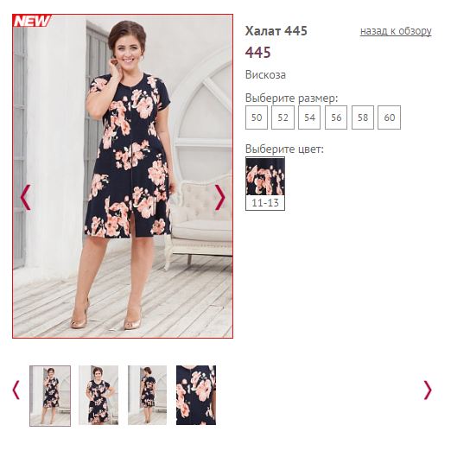Open the second thumbnail with hands on hips

coord(98,395)
